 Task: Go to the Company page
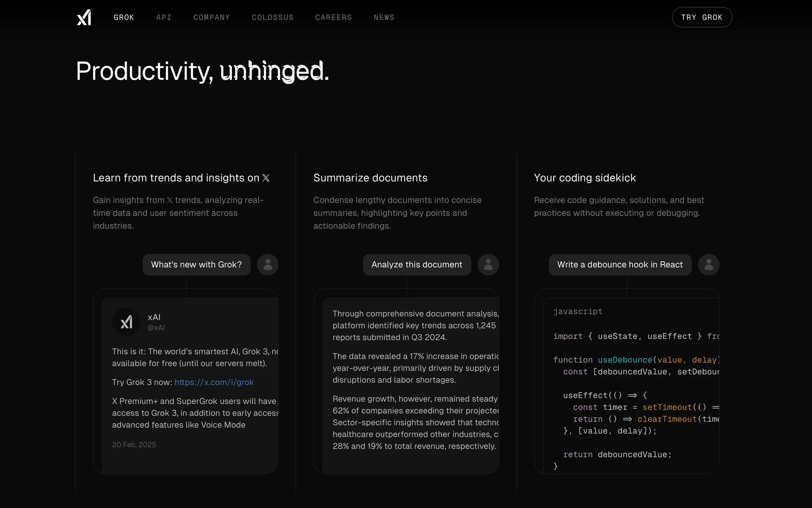211,17
